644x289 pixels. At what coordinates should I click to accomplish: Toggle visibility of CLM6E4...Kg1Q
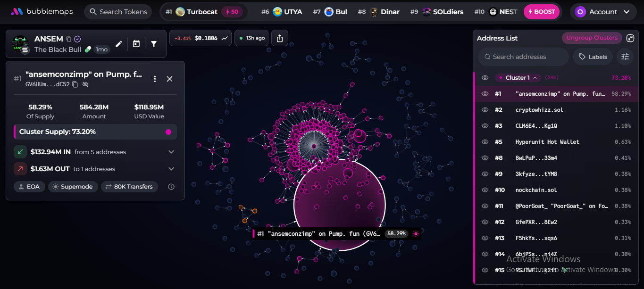[x=485, y=126]
